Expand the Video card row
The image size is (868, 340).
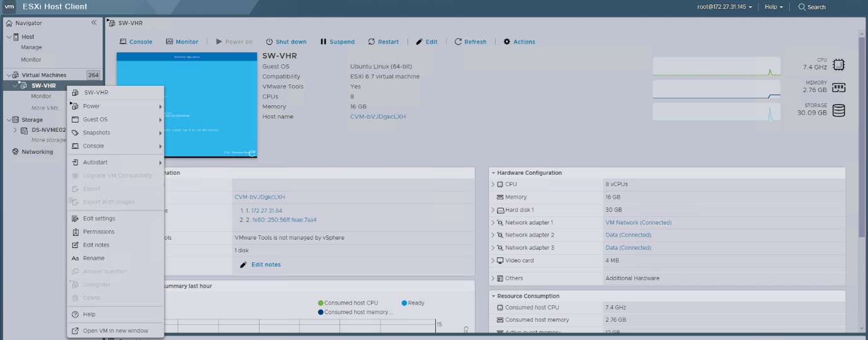click(493, 261)
